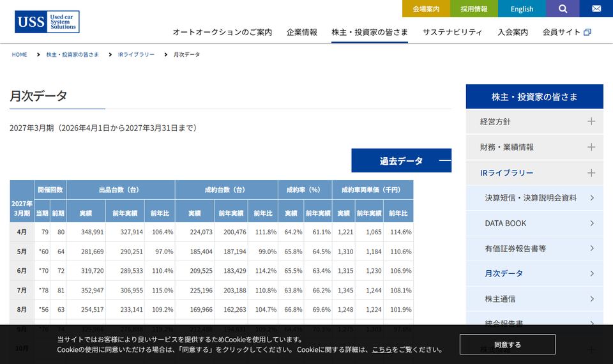Open the search magnifier icon

(563, 8)
